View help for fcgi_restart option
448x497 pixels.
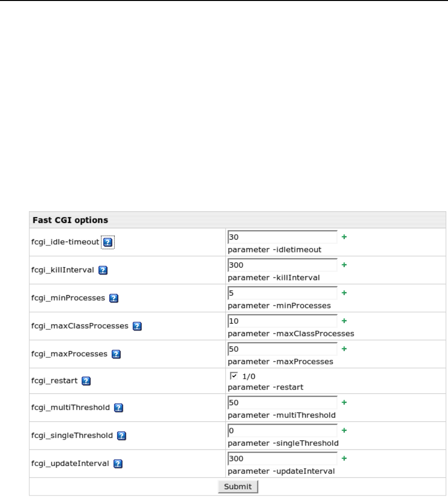click(86, 381)
